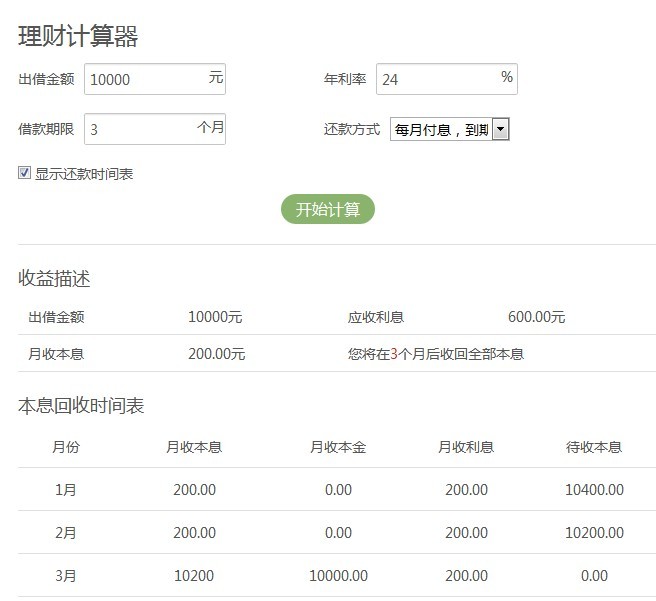Click the 您将在3个月后收回全部本息 text
Screen dimensions: 656x601
[436, 354]
